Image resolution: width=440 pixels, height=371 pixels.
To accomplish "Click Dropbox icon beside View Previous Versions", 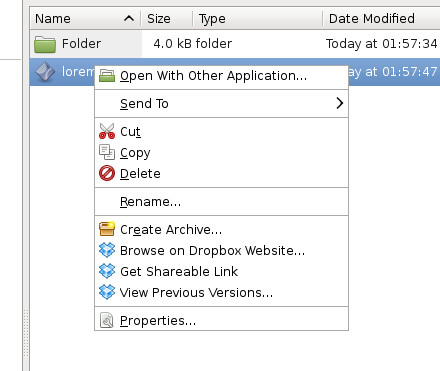I will pos(107,292).
